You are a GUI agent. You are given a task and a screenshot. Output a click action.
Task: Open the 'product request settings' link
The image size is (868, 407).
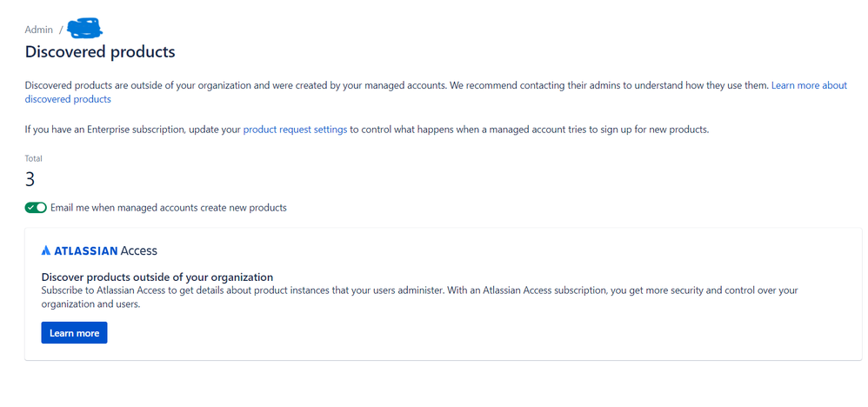pos(295,130)
